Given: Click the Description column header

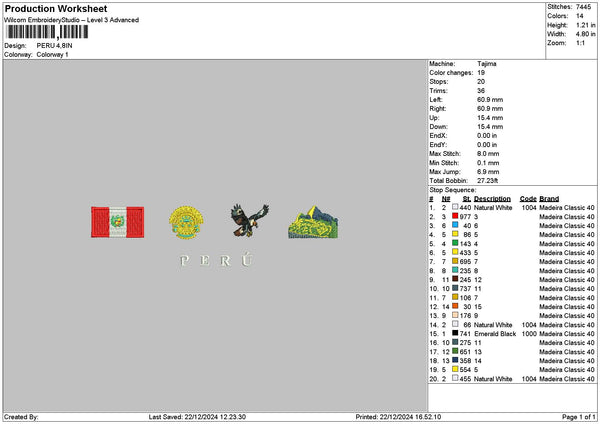Looking at the screenshot, I should click(x=492, y=199).
